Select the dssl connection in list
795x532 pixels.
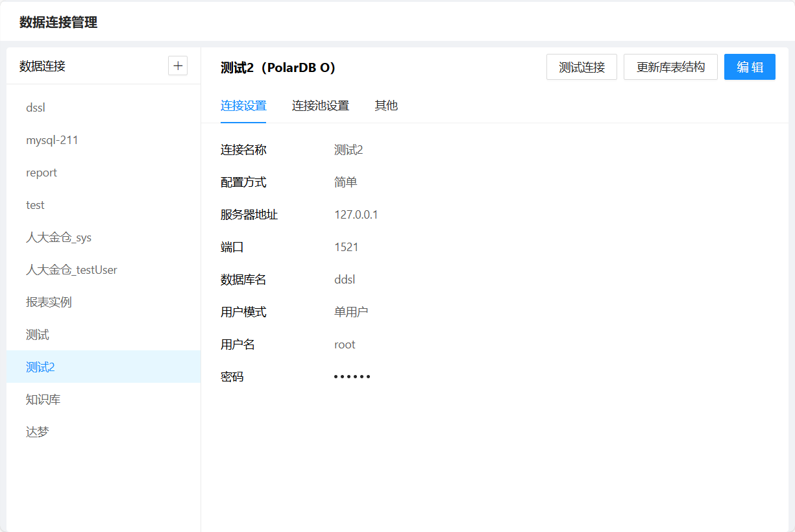[x=36, y=108]
